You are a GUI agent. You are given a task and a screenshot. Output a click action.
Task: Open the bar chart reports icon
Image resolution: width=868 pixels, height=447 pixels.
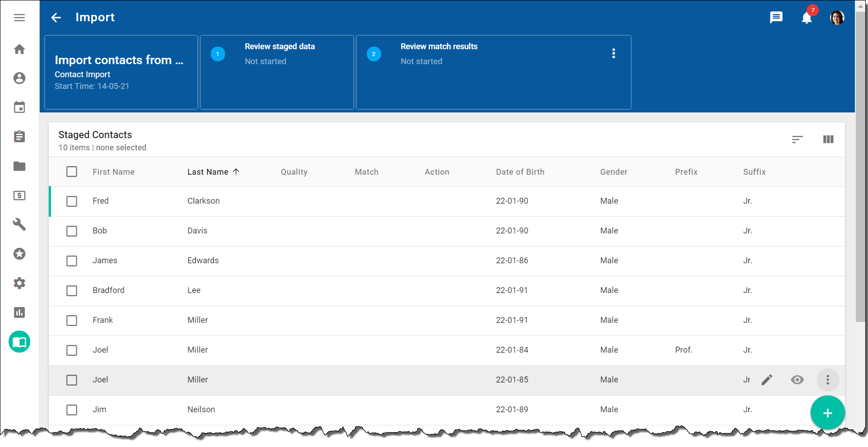tap(19, 312)
